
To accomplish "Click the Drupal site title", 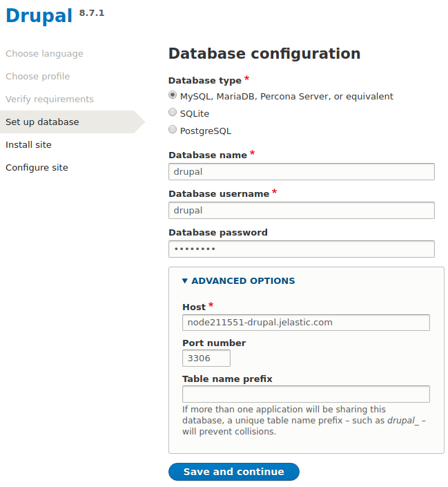I will tap(39, 15).
